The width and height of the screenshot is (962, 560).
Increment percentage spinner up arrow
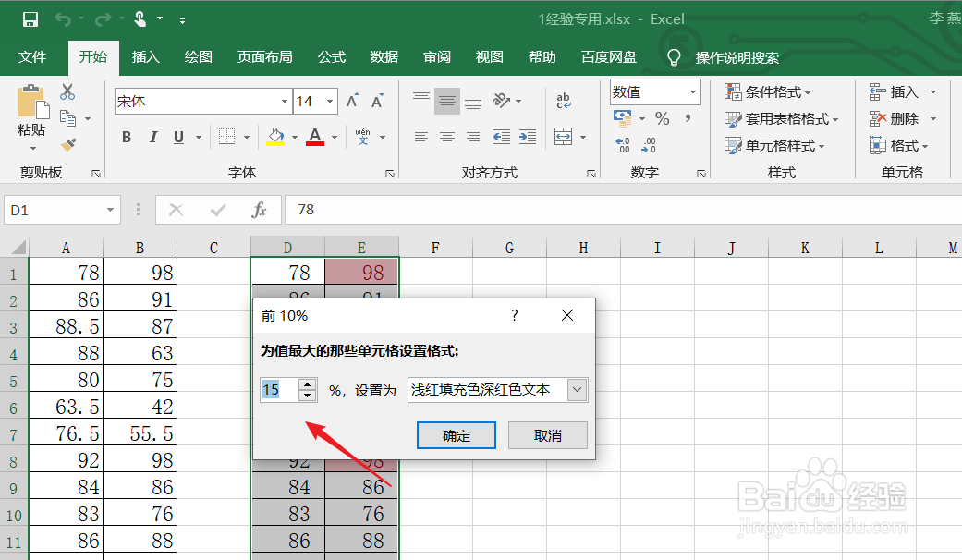[x=308, y=384]
